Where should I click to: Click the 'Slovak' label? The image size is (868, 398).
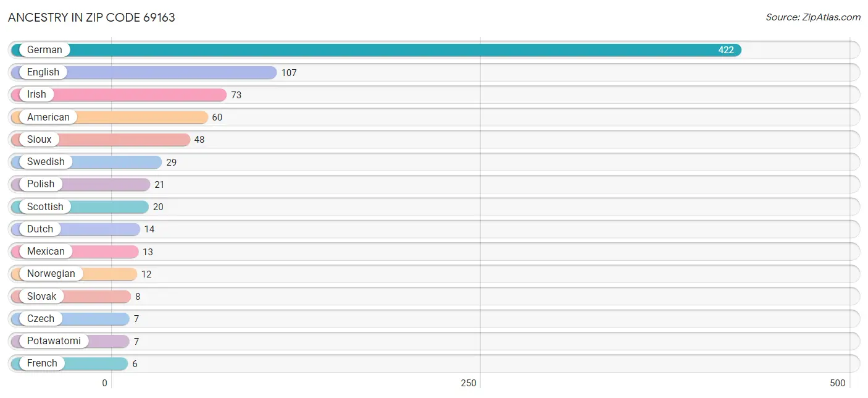point(42,296)
